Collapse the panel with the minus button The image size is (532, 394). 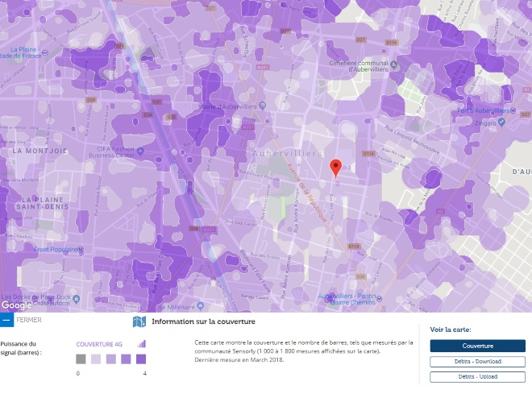click(x=6, y=320)
